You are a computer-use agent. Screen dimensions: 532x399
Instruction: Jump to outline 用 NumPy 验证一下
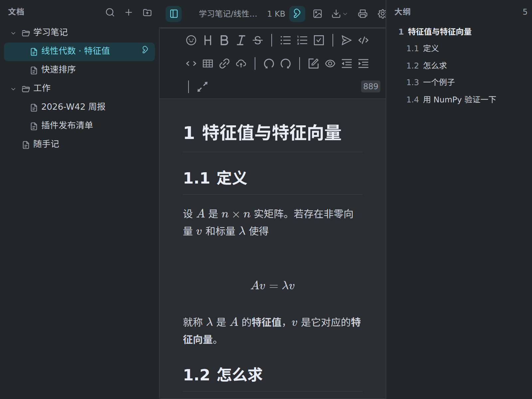tap(451, 100)
